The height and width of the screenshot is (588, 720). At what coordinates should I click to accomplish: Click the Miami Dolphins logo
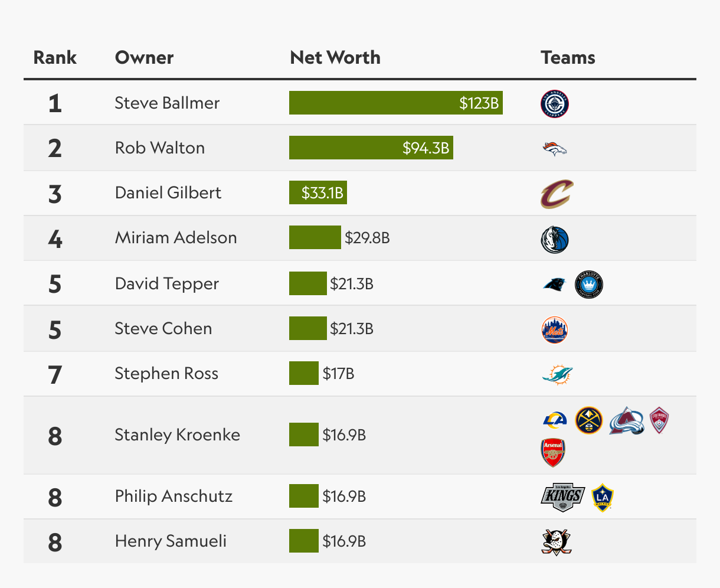[557, 374]
